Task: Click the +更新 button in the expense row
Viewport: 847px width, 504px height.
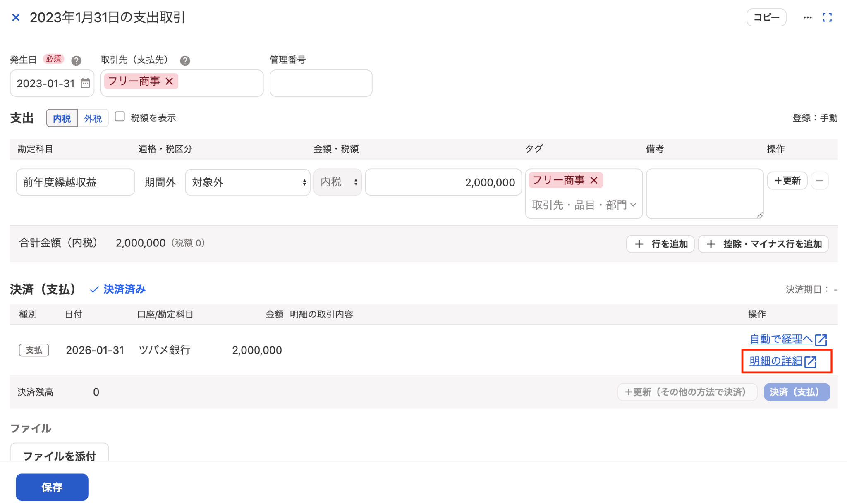Action: (x=787, y=181)
